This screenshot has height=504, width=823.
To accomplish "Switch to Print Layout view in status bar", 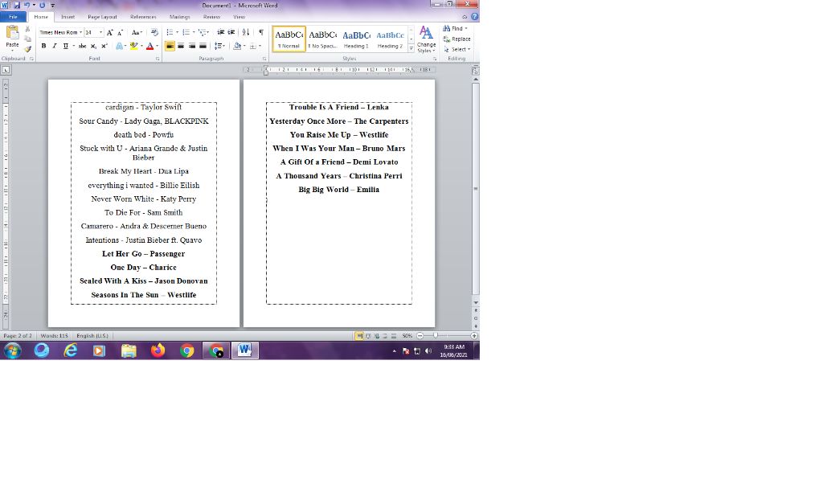I will (x=359, y=335).
